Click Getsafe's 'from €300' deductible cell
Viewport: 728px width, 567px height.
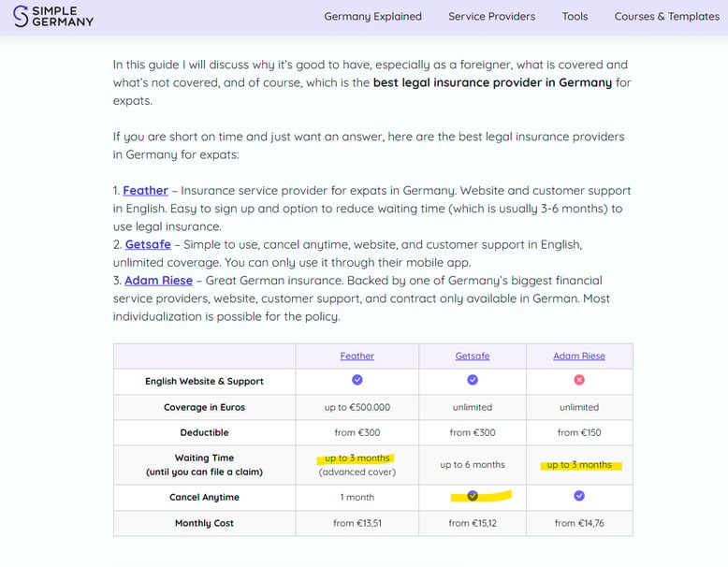pyautogui.click(x=473, y=432)
